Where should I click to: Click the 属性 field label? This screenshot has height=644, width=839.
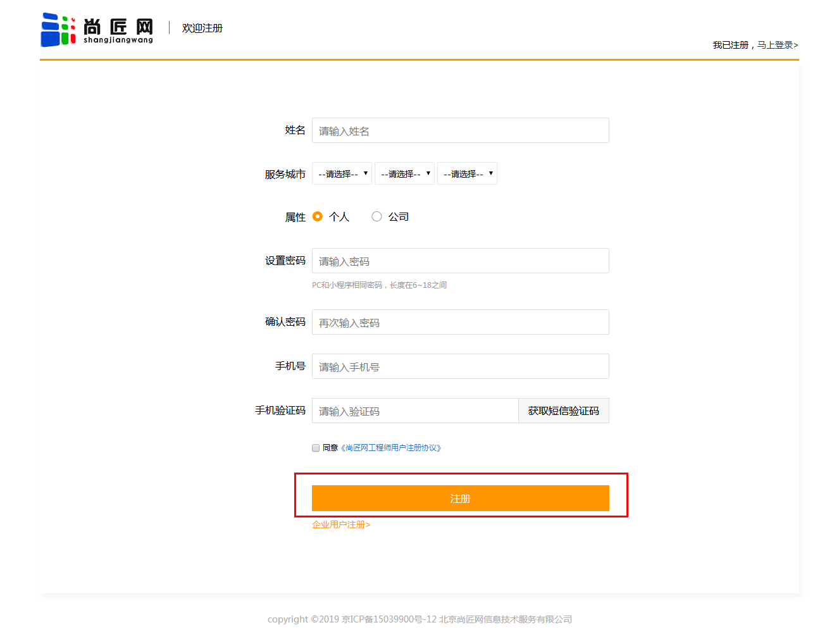pos(295,217)
